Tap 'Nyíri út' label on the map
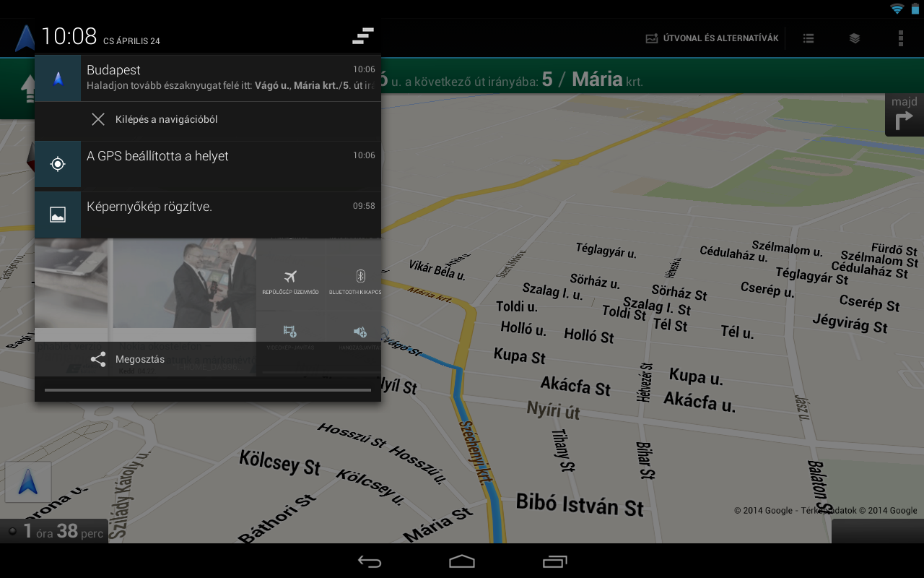924x578 pixels. 554,410
